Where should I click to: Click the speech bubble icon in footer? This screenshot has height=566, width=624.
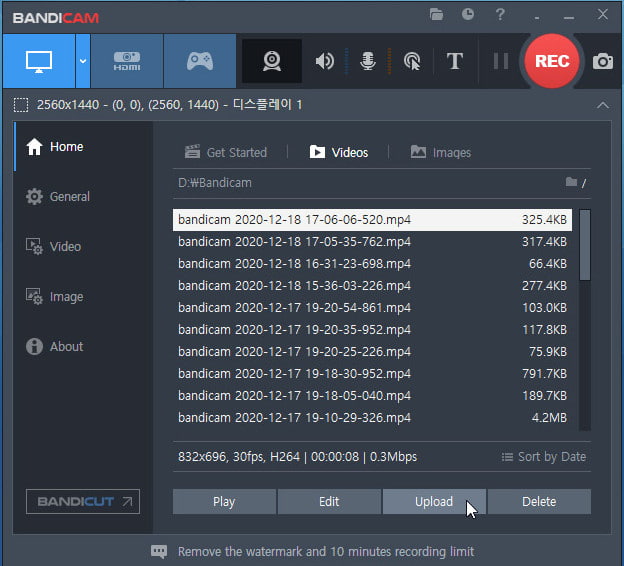pyautogui.click(x=159, y=552)
